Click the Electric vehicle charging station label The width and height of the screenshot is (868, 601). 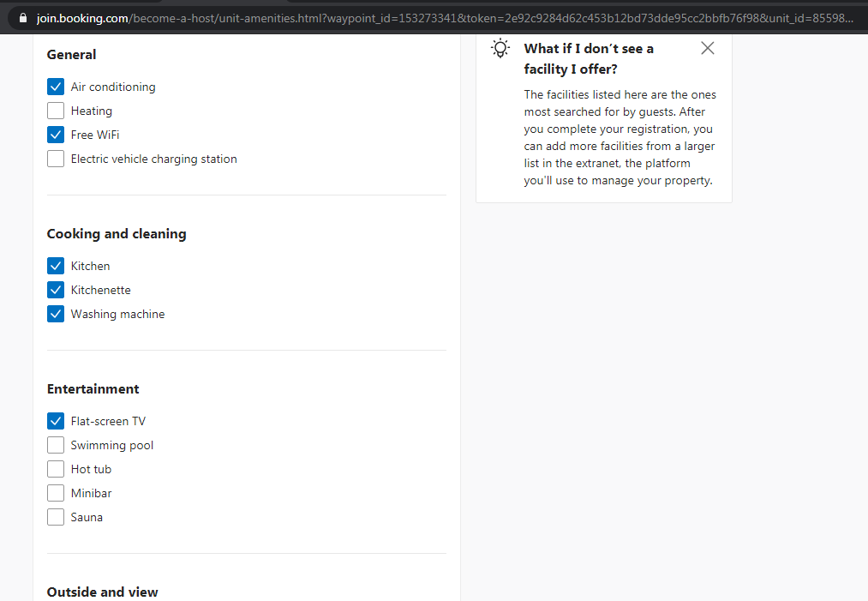[153, 159]
